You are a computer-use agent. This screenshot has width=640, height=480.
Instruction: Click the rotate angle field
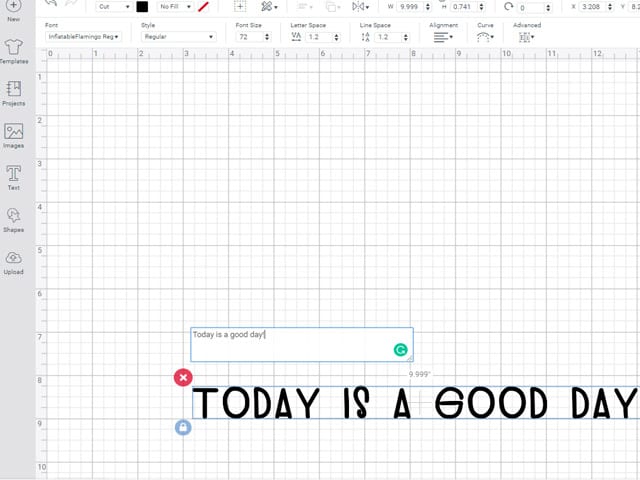click(x=531, y=7)
